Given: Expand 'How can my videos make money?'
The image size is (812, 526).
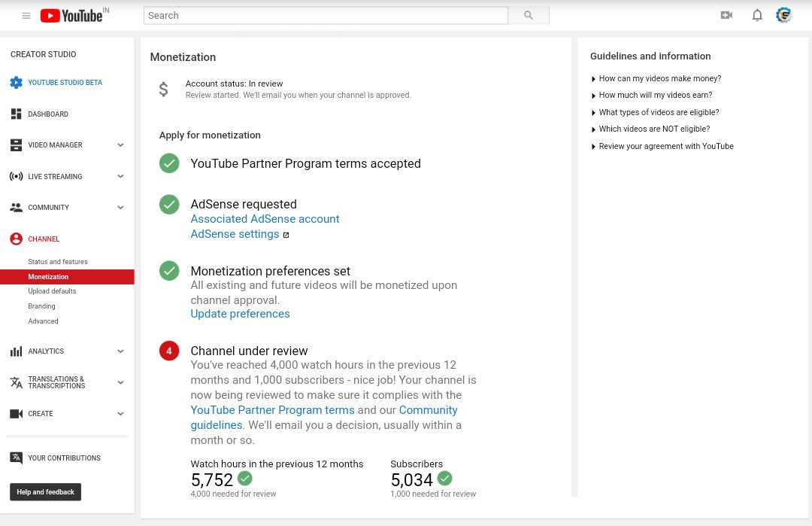Looking at the screenshot, I should click(656, 79).
